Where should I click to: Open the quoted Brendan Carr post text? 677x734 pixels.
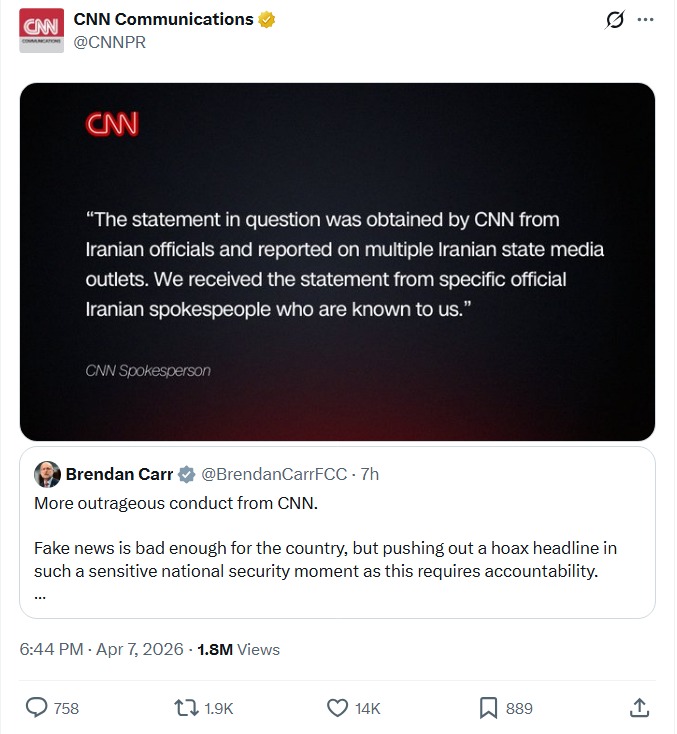pyautogui.click(x=325, y=560)
